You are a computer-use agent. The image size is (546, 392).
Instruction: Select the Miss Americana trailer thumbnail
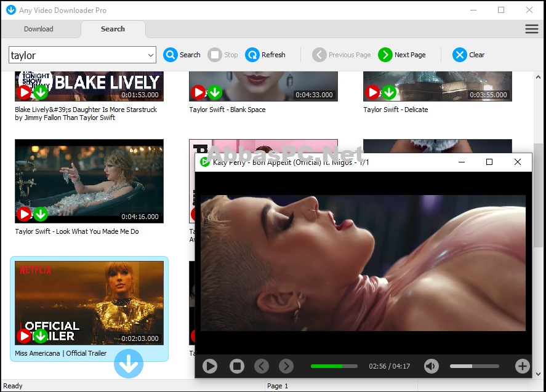point(89,303)
